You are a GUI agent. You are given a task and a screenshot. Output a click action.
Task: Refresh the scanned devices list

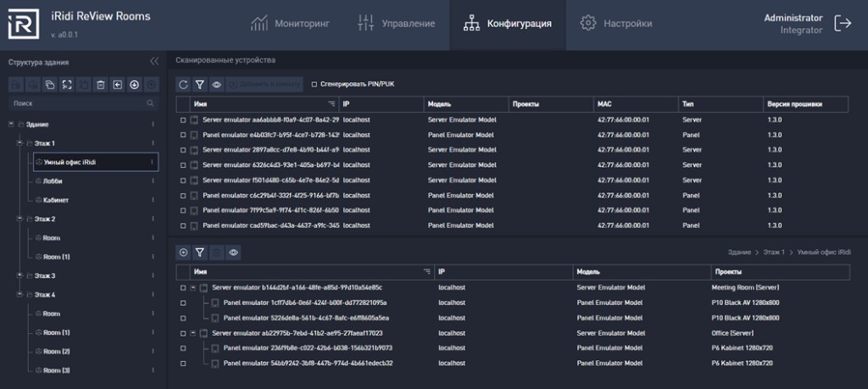(x=183, y=85)
